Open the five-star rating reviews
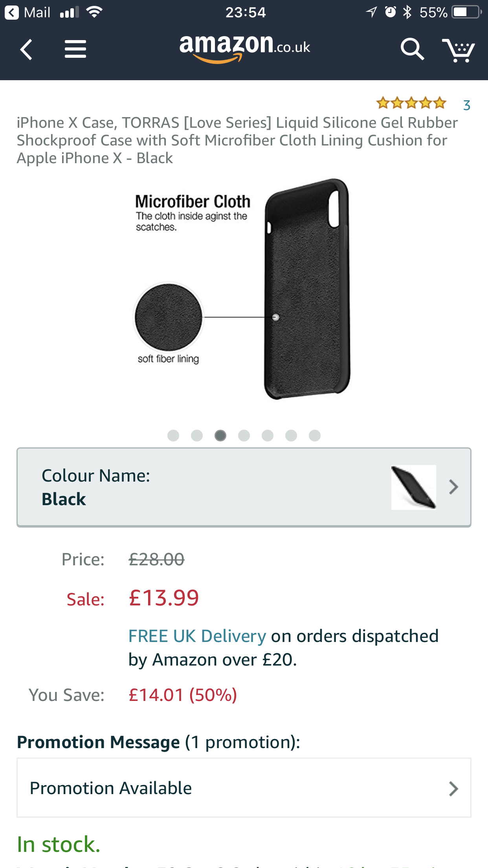This screenshot has width=488, height=868. tap(411, 103)
